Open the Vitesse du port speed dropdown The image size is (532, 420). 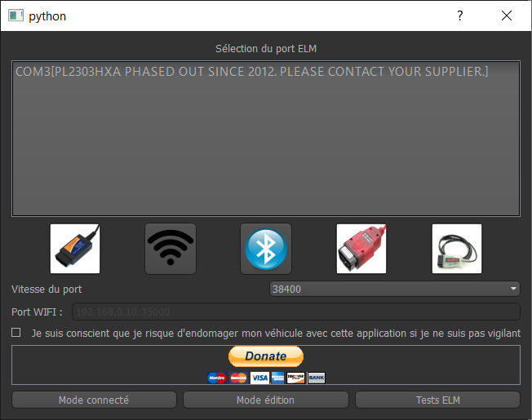click(x=395, y=290)
